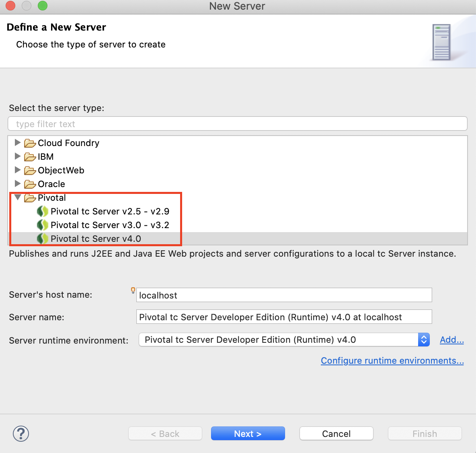The height and width of the screenshot is (453, 476).
Task: Select the Oracle category label
Action: coord(51,184)
